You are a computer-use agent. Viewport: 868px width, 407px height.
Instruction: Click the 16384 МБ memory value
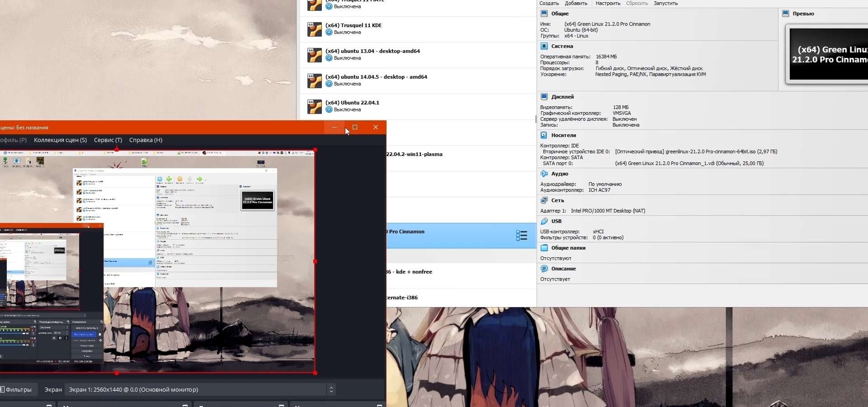pos(606,57)
